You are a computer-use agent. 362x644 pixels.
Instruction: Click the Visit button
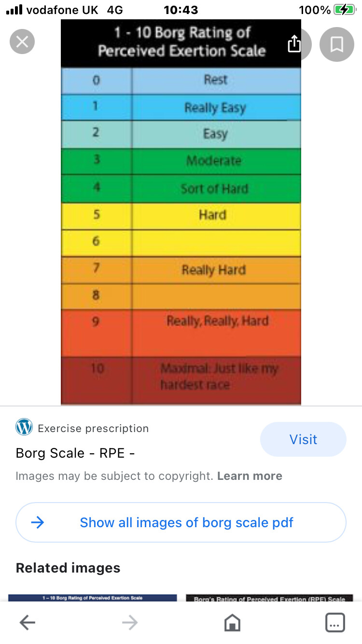pos(303,439)
